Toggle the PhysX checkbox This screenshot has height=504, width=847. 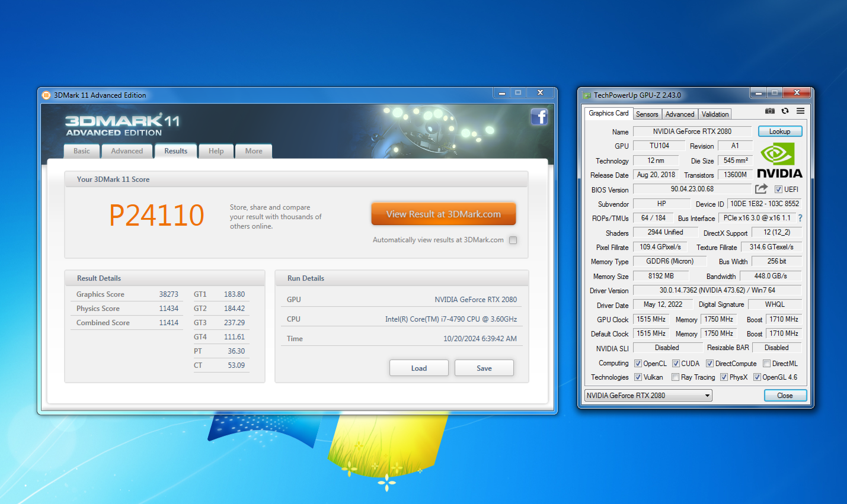(x=724, y=377)
